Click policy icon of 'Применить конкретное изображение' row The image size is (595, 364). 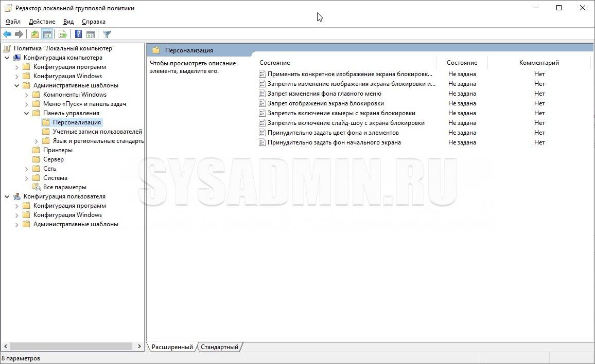pos(262,74)
